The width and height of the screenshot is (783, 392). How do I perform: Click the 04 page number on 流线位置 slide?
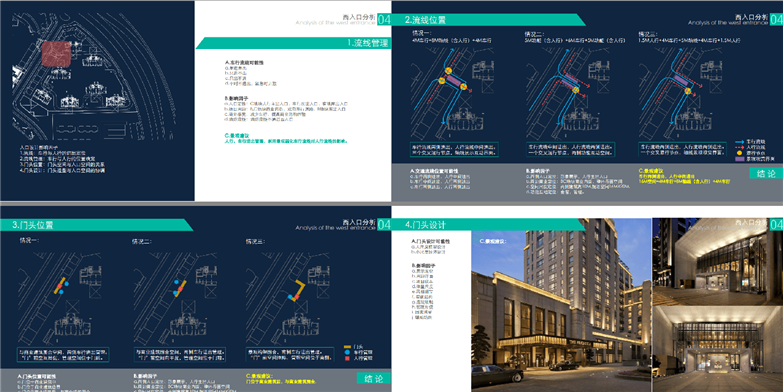[776, 19]
